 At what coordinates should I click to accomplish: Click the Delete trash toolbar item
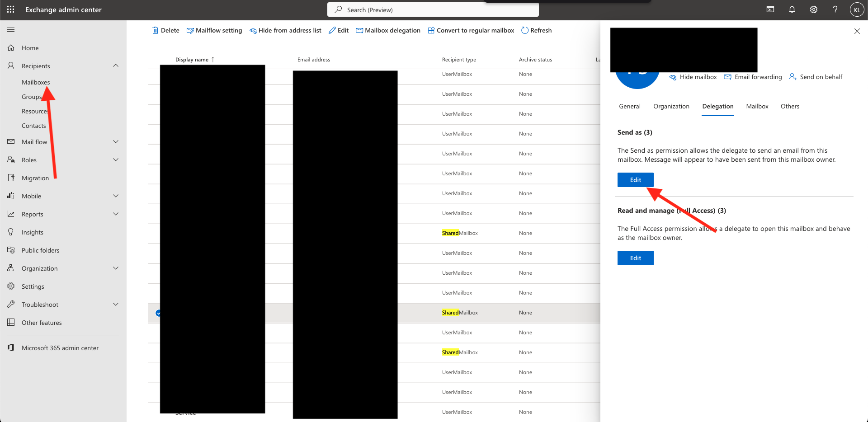165,30
